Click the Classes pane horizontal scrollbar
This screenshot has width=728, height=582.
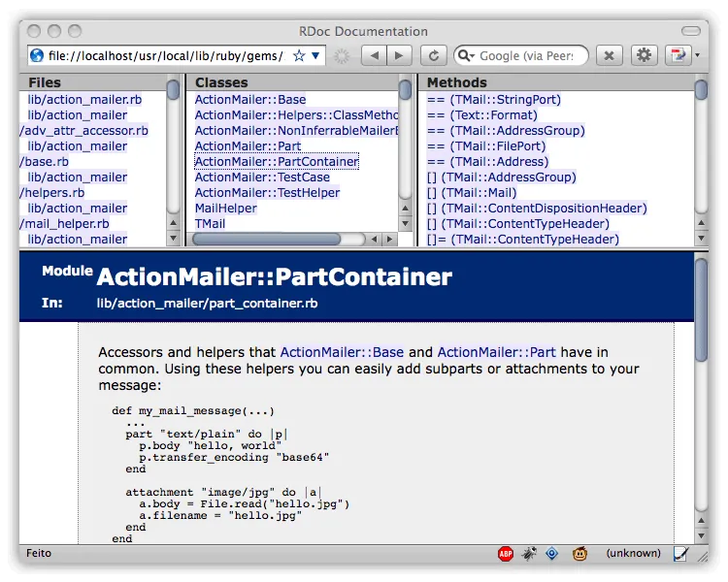(x=291, y=239)
